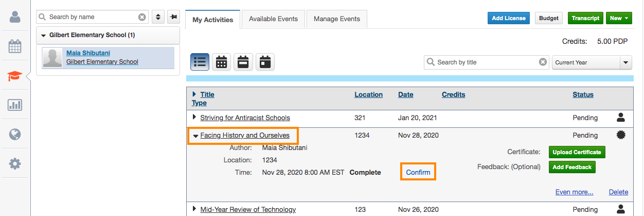Switch to month calendar view icon
The width and height of the screenshot is (644, 216).
click(x=221, y=62)
